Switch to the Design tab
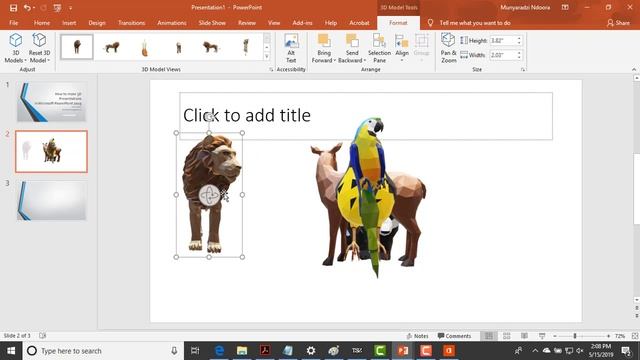 pyautogui.click(x=97, y=23)
